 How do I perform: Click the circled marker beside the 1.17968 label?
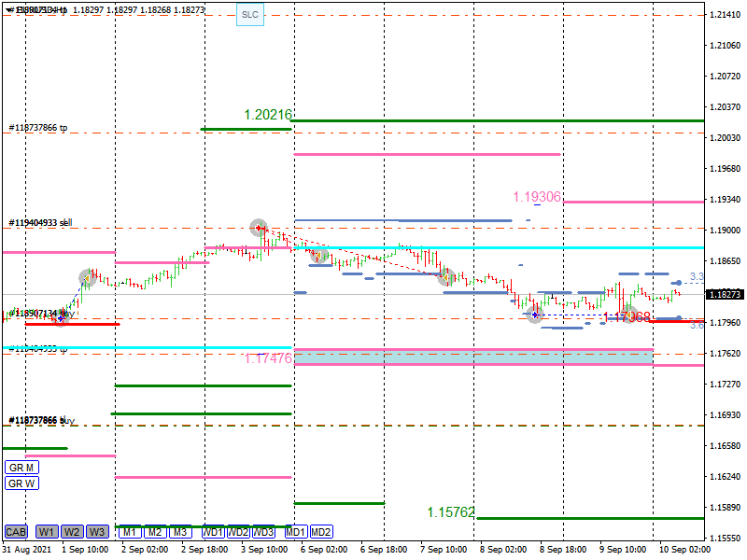(629, 315)
